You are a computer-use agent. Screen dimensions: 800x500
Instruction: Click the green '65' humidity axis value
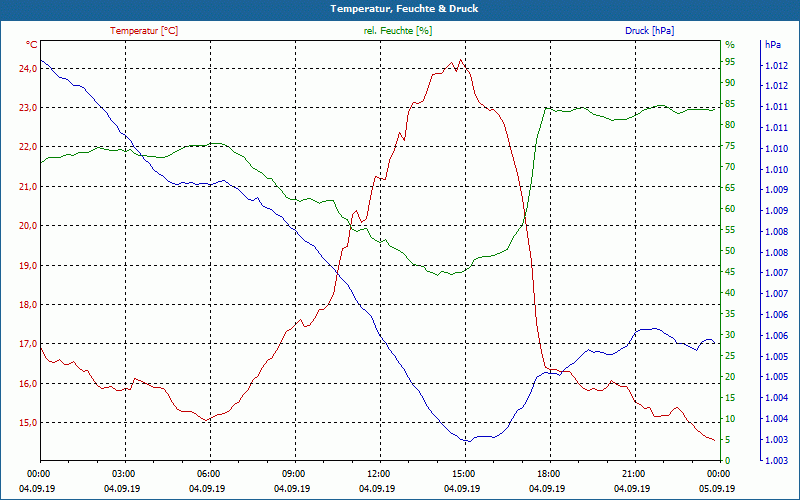pos(730,188)
